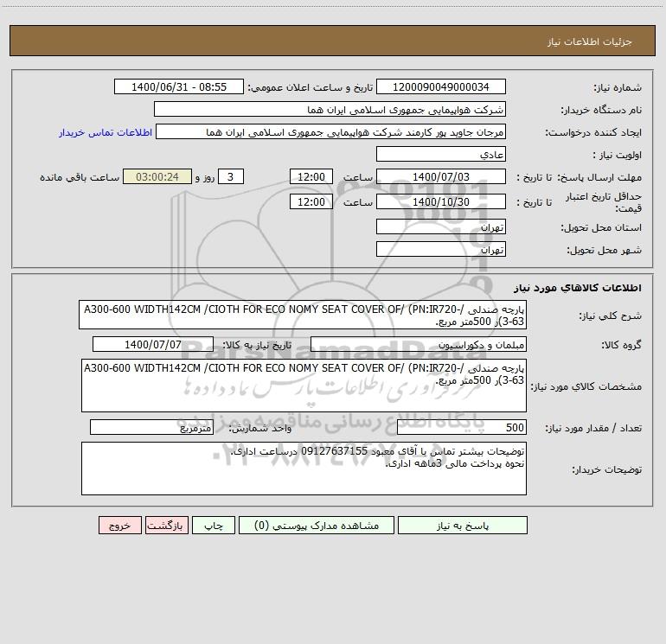Click the delivery province field 'تهران'

[441, 227]
